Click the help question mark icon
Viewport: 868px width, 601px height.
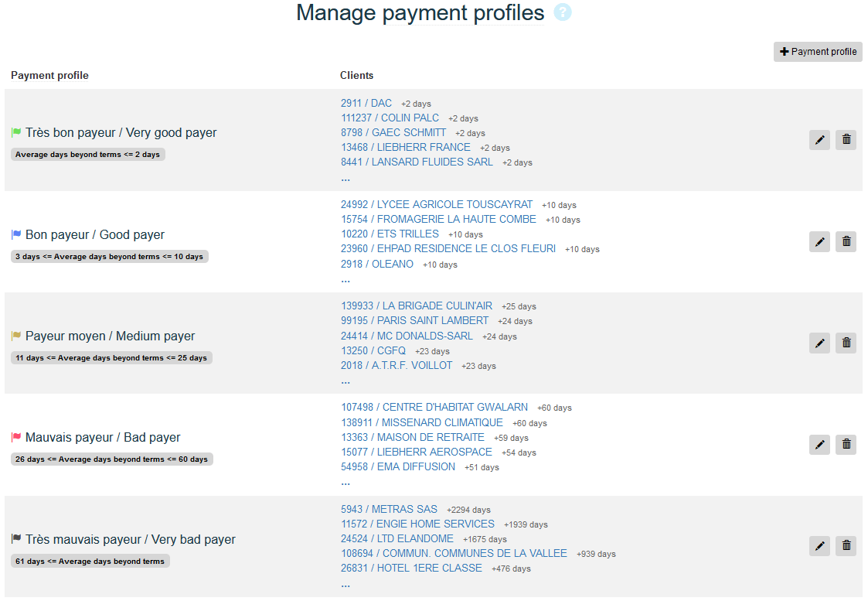(x=563, y=13)
